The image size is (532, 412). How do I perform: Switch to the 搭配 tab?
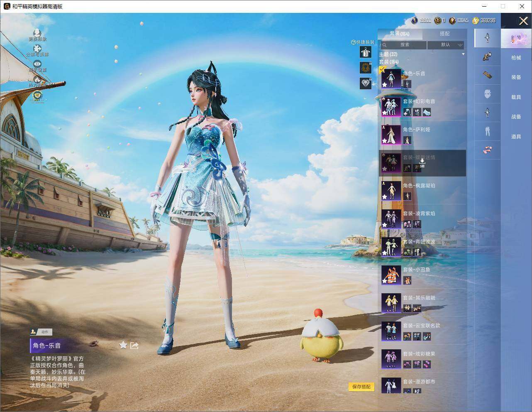click(x=444, y=34)
